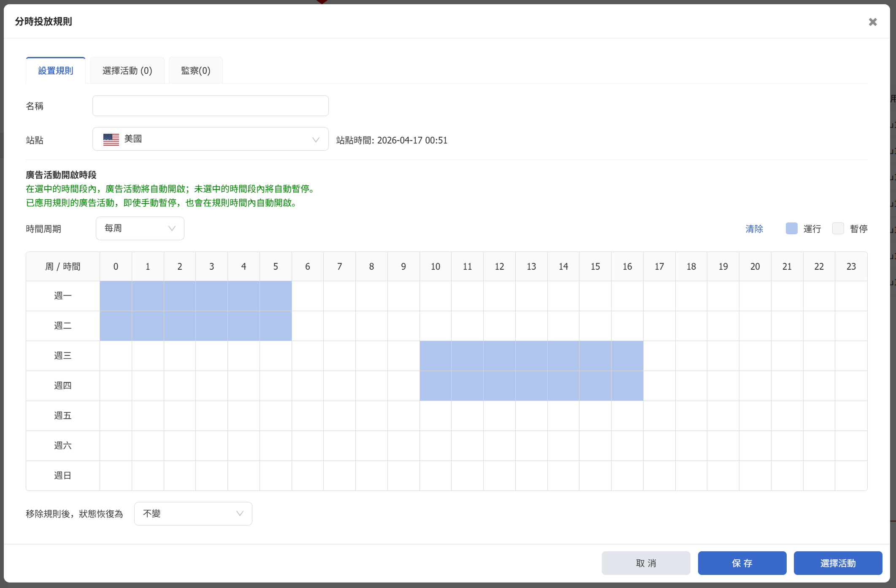Expand the 時間周期 每周 dropdown
896x588 pixels.
[140, 228]
